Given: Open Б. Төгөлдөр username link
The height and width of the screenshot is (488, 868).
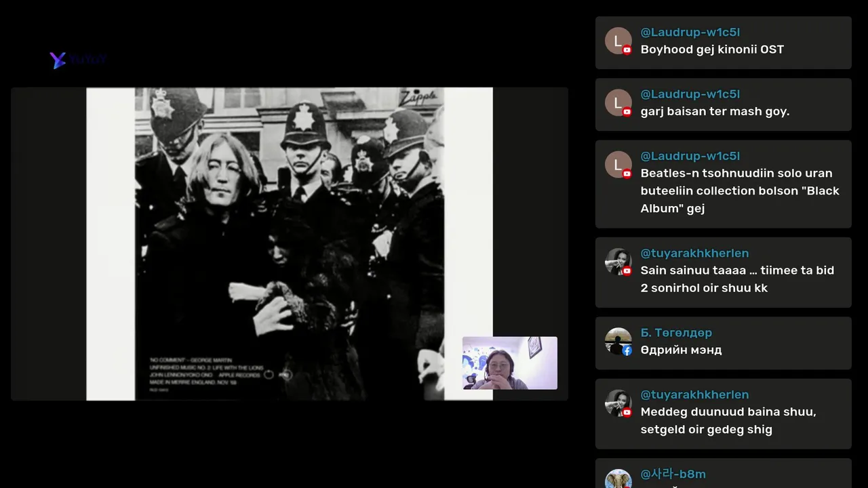Looking at the screenshot, I should [x=676, y=333].
